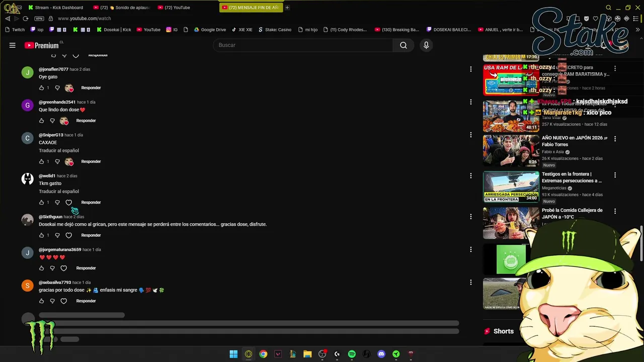Open the YouTube guide hamburger menu
Screen dimensions: 644x362
pos(13,45)
